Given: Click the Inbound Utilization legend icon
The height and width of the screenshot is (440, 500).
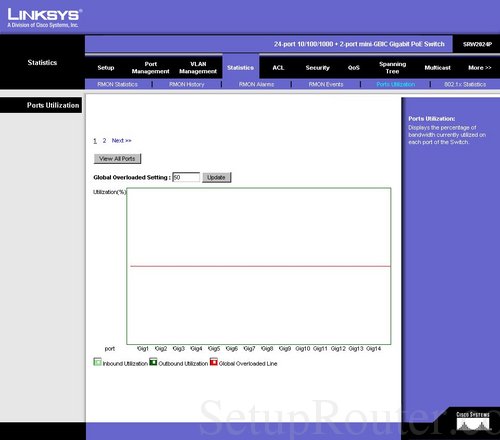Looking at the screenshot, I should pos(97,362).
